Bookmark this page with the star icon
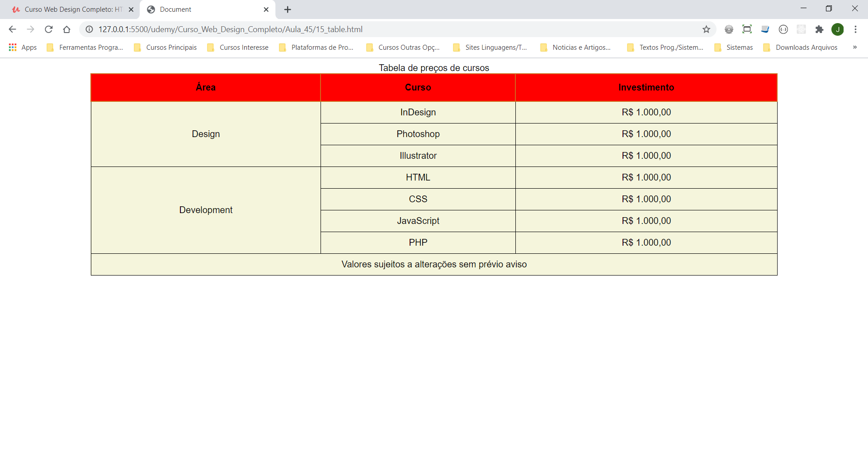The height and width of the screenshot is (466, 868). (x=706, y=29)
